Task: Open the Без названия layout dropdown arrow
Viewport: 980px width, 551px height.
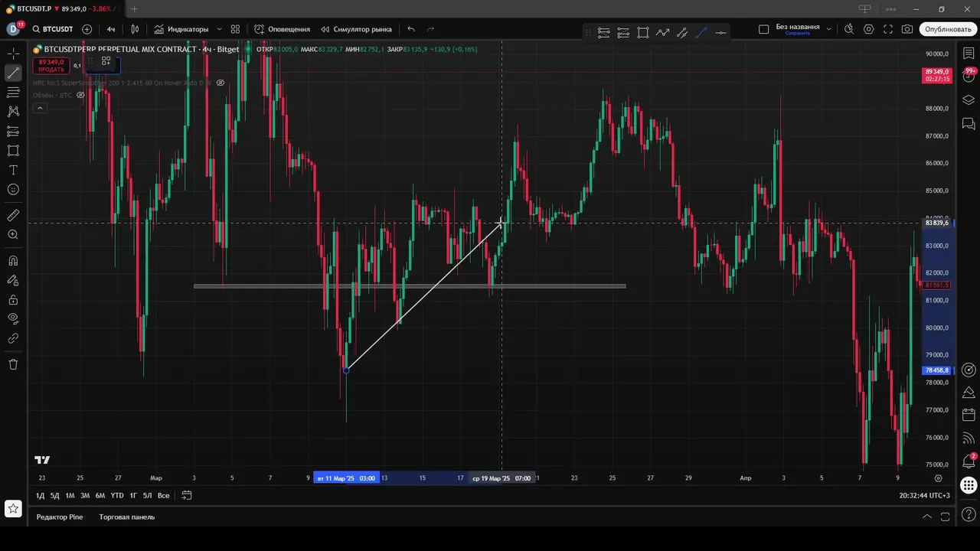Action: pos(828,29)
